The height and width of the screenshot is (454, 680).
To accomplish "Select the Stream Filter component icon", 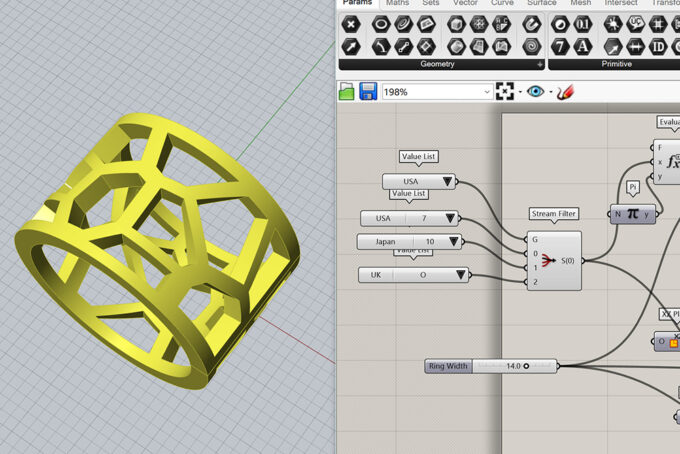I will [548, 260].
